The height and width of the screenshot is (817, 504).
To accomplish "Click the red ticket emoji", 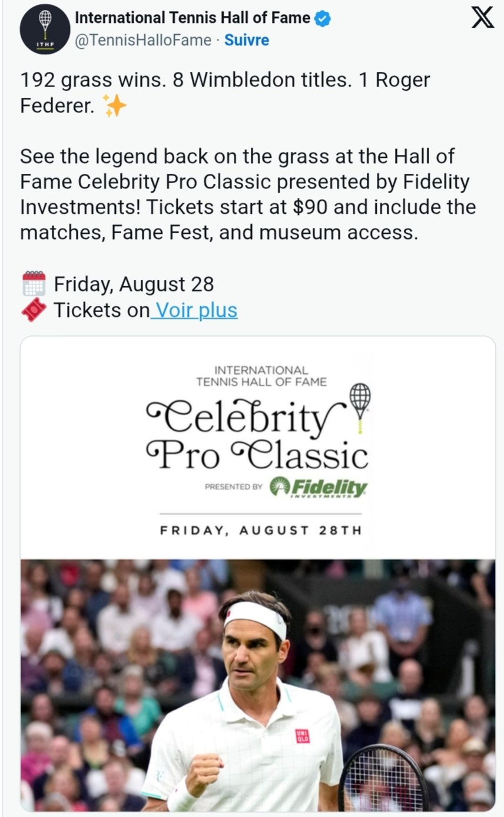I will pos(34,309).
